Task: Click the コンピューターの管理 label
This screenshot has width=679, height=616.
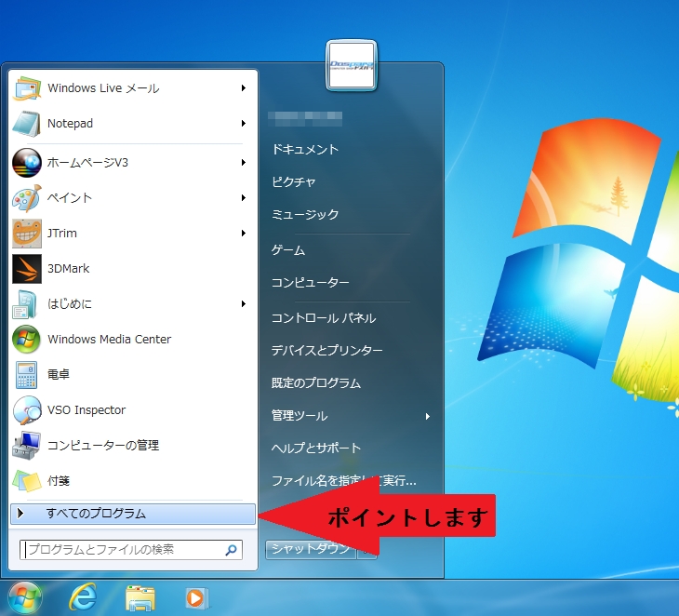Action: pos(103,446)
